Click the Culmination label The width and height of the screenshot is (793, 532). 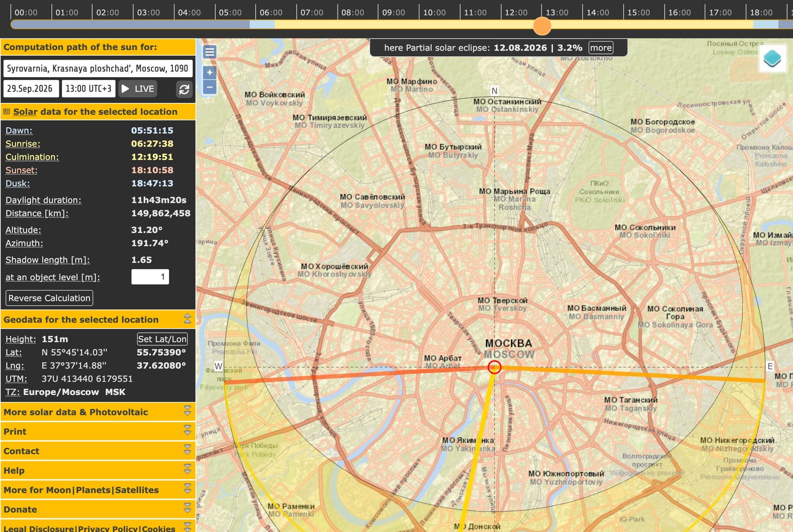[x=32, y=157]
